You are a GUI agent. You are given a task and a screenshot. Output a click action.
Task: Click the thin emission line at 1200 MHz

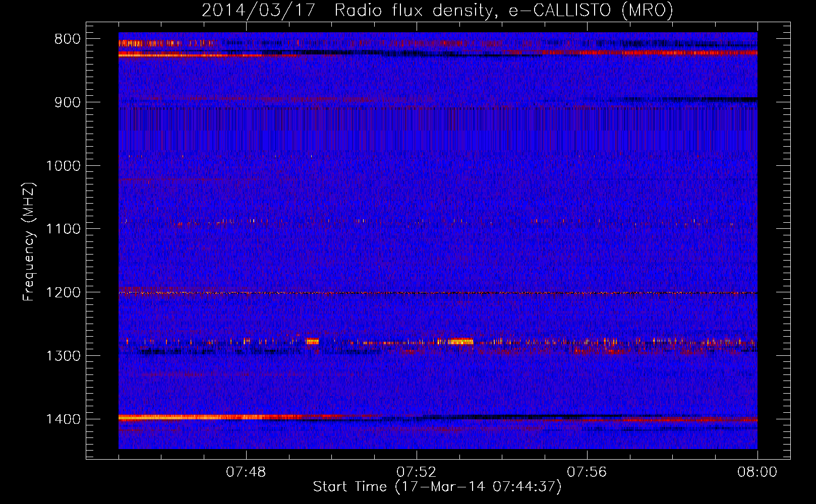point(438,293)
